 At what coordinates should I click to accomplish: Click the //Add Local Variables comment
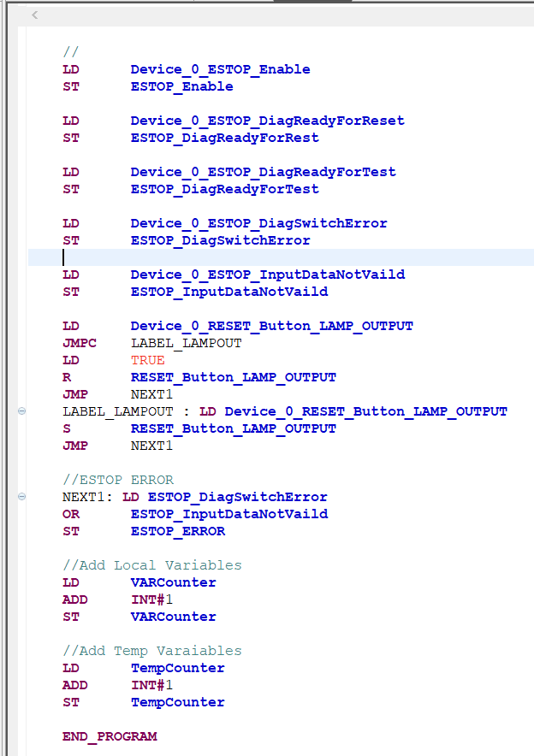152,565
